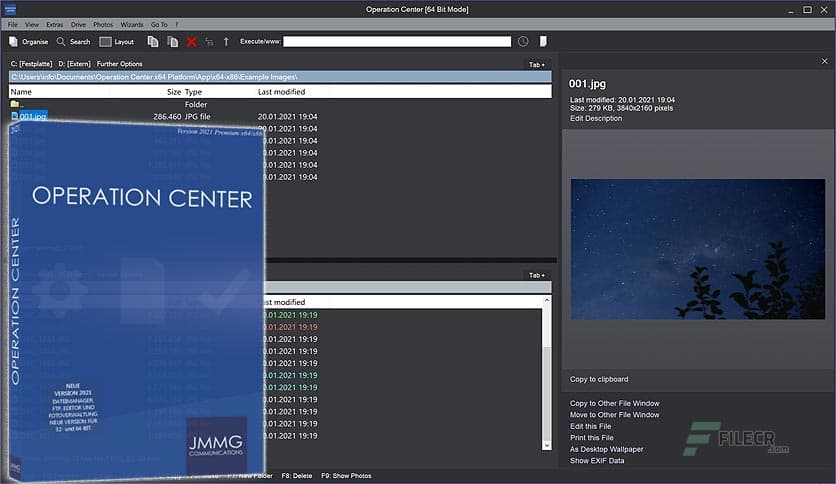The height and width of the screenshot is (484, 836).
Task: Click the Organise toolbar button
Action: (x=28, y=42)
